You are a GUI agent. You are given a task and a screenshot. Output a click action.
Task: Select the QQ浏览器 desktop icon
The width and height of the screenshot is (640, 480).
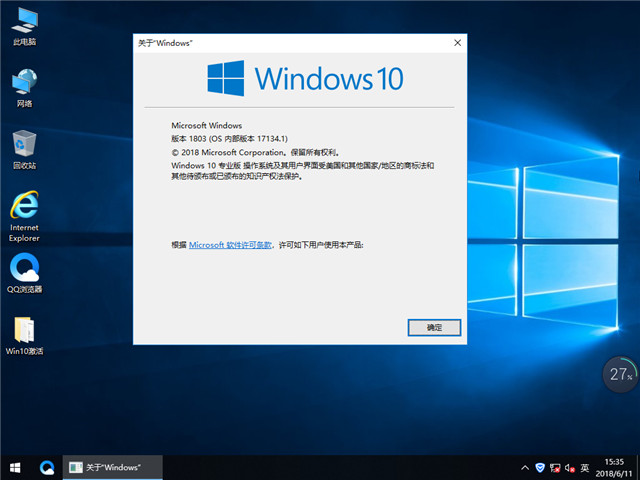(24, 273)
